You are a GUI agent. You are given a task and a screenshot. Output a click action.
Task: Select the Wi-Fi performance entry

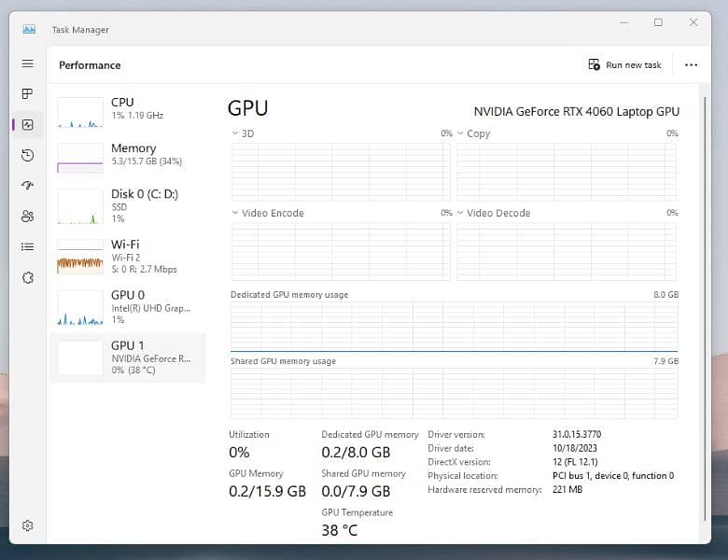128,256
